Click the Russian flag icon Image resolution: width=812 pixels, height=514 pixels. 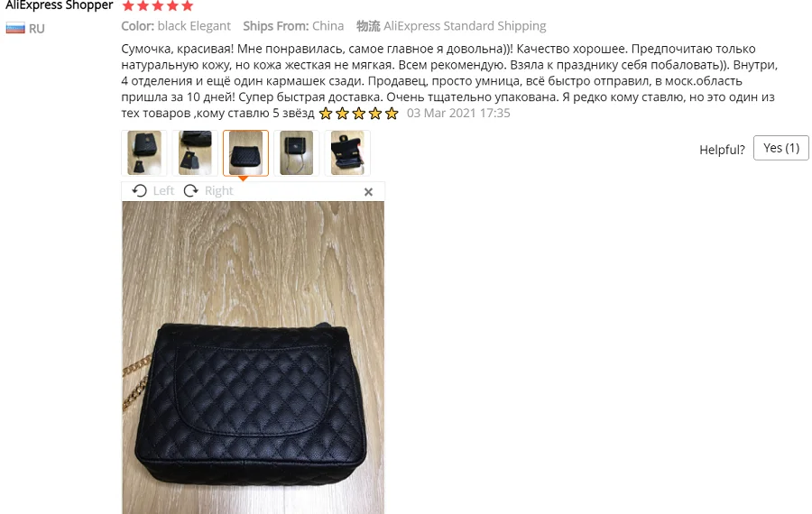click(15, 28)
